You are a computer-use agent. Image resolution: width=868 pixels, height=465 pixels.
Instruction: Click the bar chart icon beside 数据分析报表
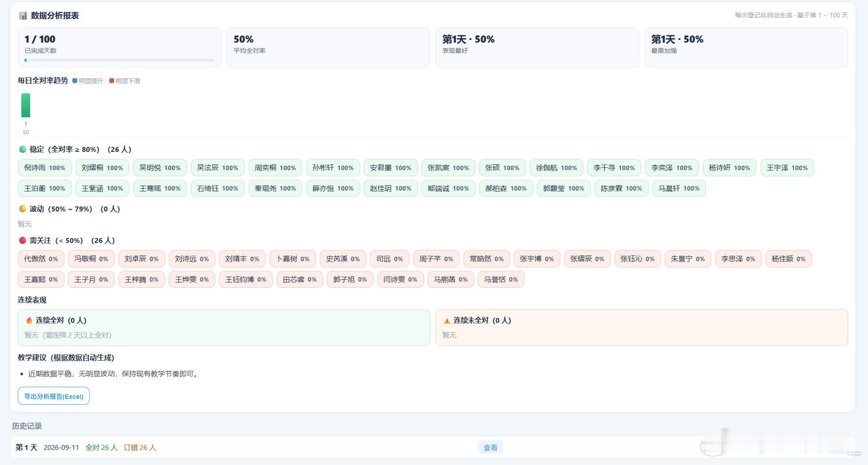[x=23, y=16]
